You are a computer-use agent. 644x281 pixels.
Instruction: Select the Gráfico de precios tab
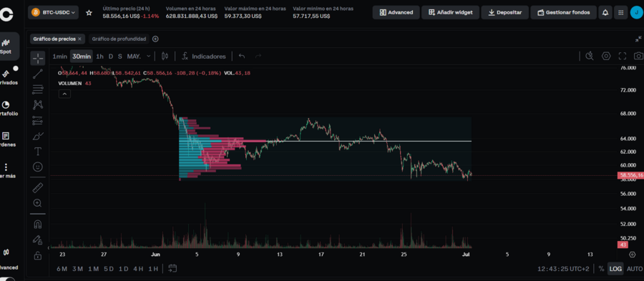tap(54, 39)
